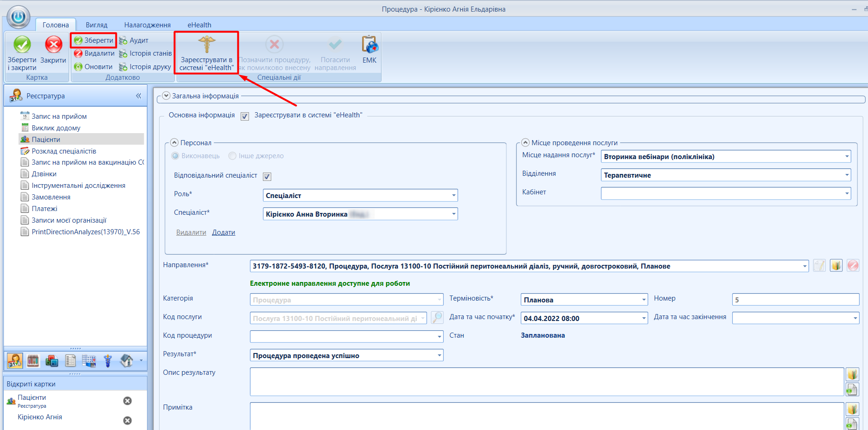Viewport: 868px width, 430px height.
Task: Toggle Зареєструвати в системі eHealth checkbox
Action: [x=245, y=116]
